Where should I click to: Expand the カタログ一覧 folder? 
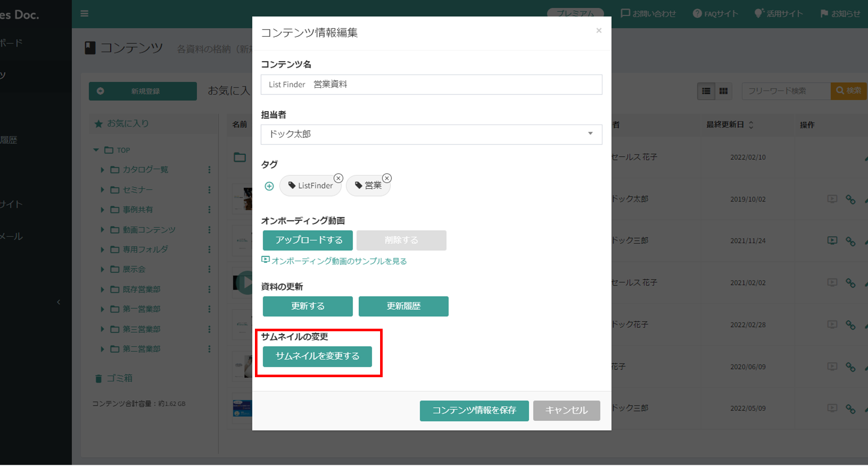[102, 169]
